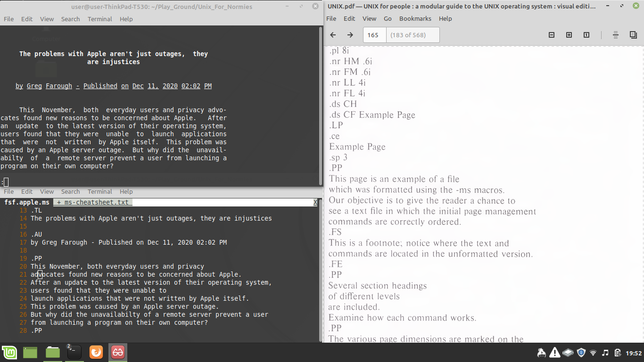Open Bookmarks menu in PDF viewer
Viewport: 644px width, 362px height.
coord(415,18)
